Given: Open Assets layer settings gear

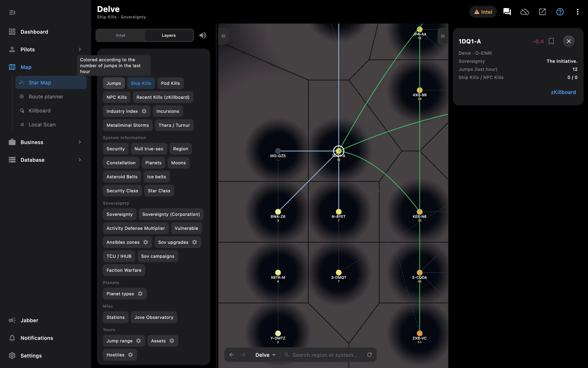Looking at the screenshot, I should (x=172, y=341).
